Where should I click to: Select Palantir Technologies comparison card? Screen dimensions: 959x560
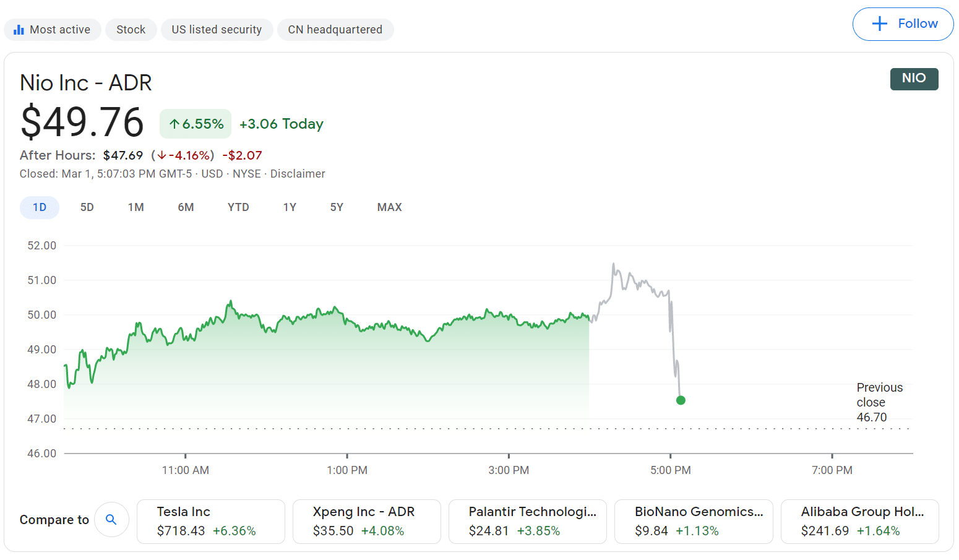[x=527, y=522]
